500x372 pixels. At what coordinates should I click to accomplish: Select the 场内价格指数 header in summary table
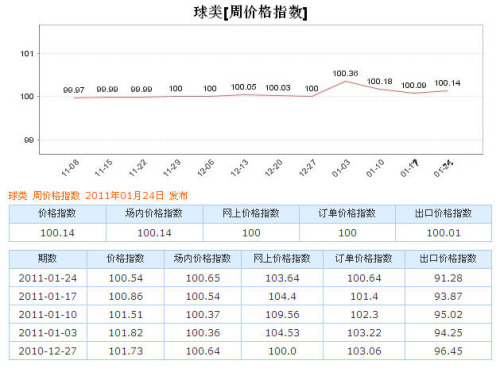pos(154,213)
